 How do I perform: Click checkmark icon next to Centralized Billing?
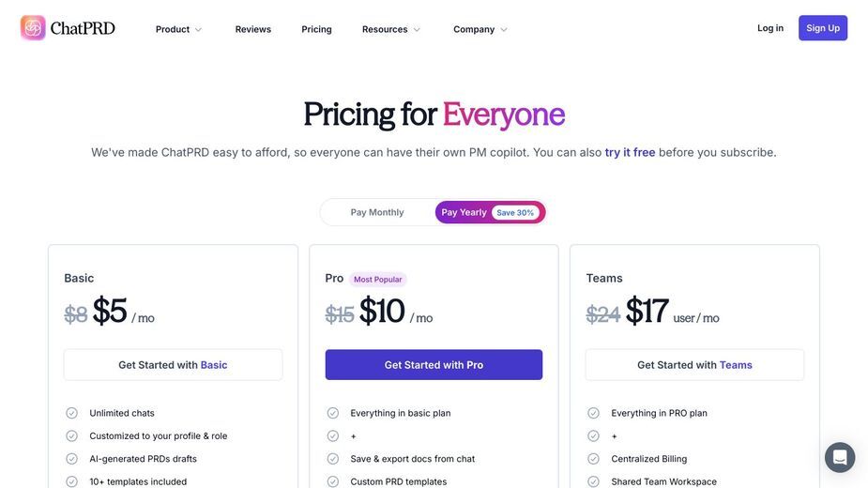[x=593, y=459]
